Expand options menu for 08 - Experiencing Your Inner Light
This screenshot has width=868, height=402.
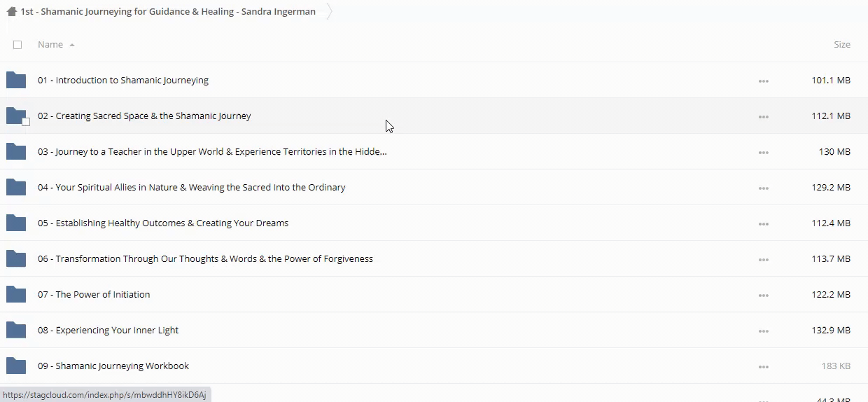tap(763, 331)
